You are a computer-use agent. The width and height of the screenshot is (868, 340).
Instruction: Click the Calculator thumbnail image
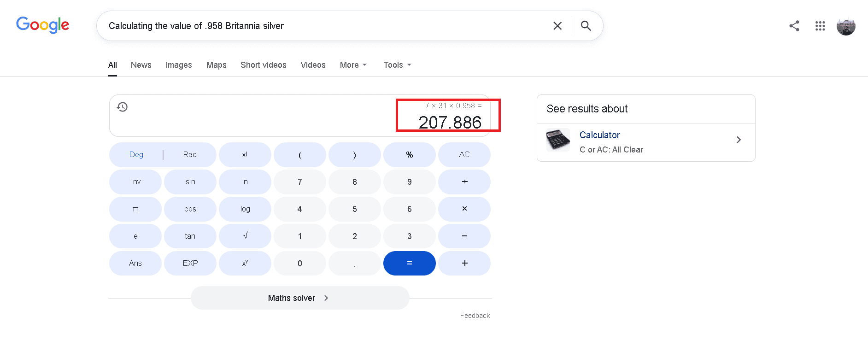558,140
